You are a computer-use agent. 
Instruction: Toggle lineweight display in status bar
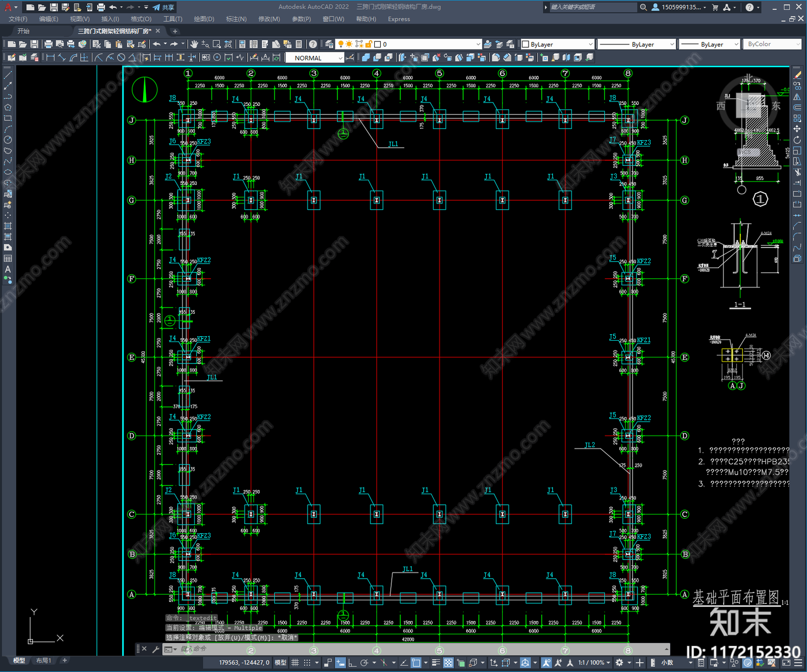coord(436,662)
